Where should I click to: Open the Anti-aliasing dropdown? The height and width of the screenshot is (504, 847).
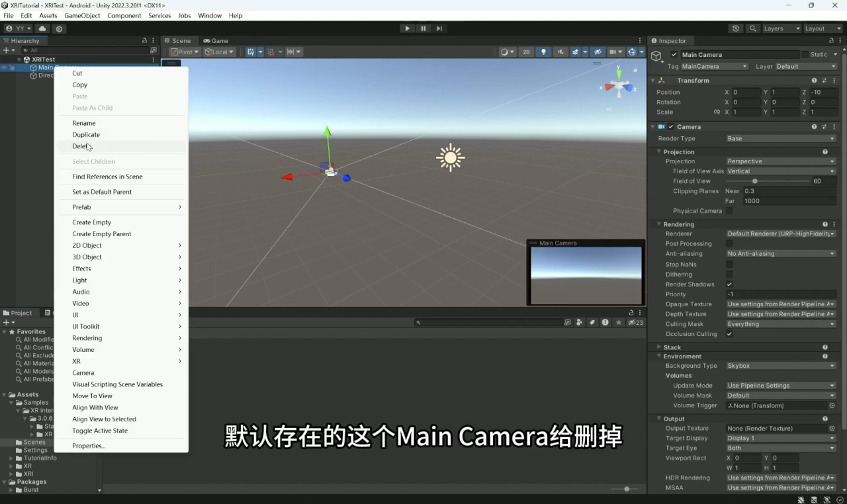(781, 253)
